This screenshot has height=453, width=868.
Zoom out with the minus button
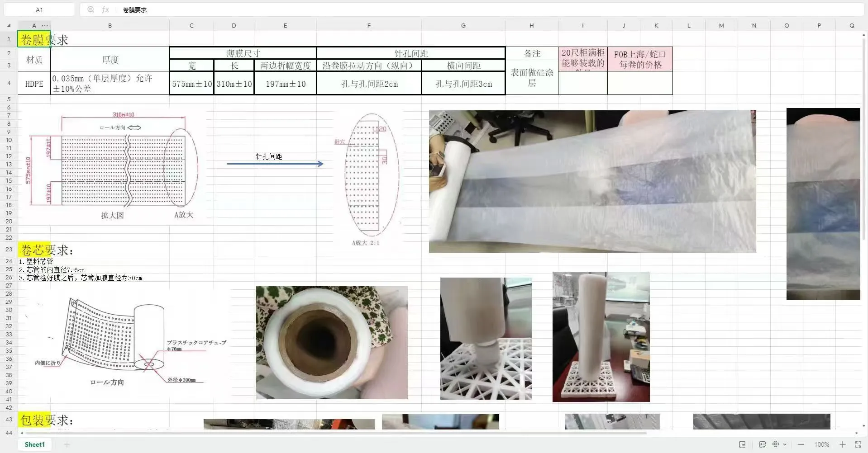pos(801,445)
